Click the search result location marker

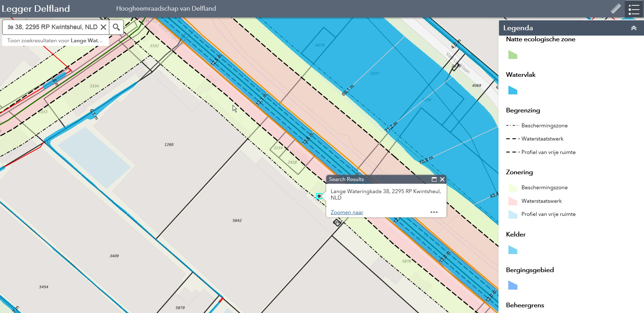[x=319, y=196]
